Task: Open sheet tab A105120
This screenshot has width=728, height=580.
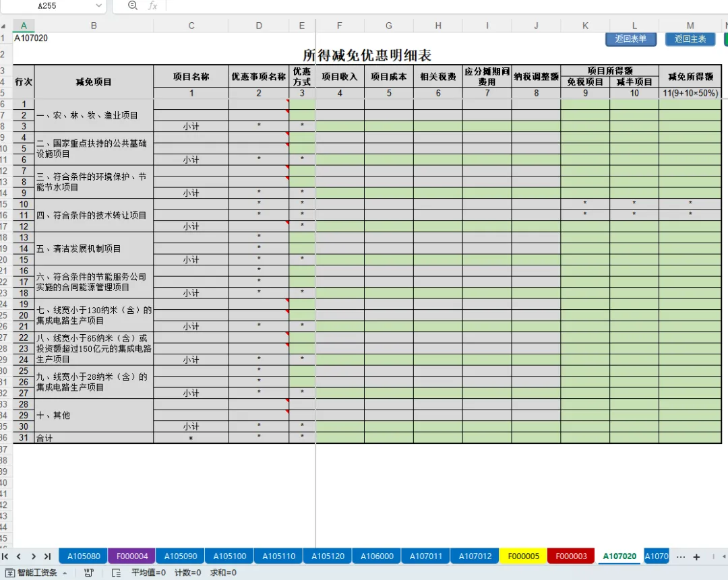Action: click(x=328, y=556)
